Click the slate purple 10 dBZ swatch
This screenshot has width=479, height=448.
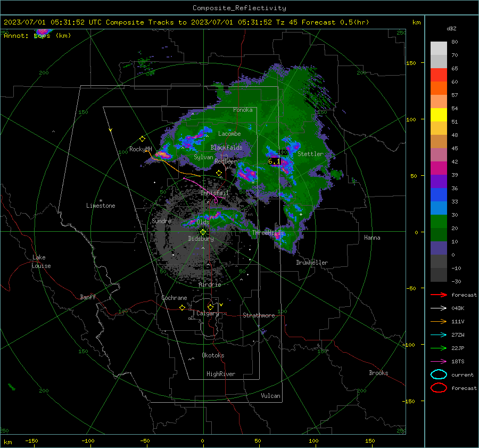439,248
